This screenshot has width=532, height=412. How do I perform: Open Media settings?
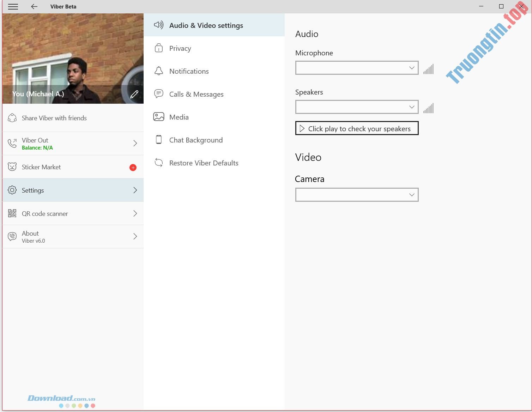coord(214,117)
